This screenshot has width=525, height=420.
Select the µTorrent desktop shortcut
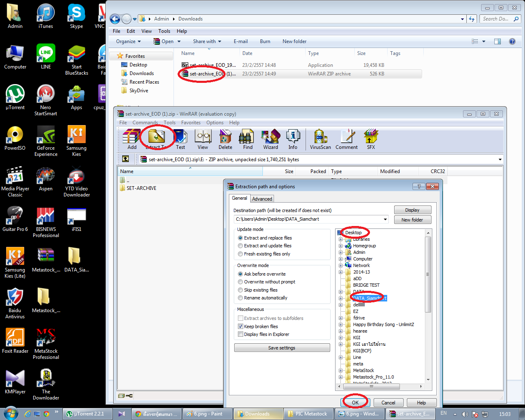tap(15, 97)
